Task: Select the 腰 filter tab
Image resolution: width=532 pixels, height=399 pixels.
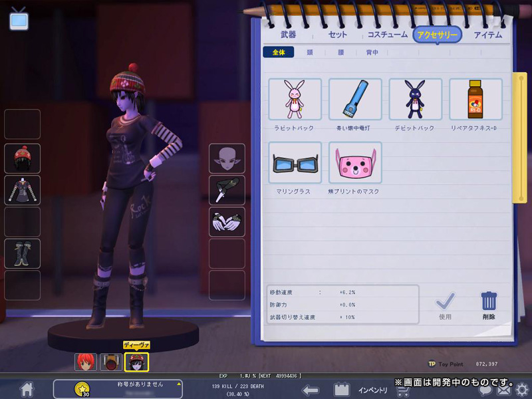Action: 341,53
